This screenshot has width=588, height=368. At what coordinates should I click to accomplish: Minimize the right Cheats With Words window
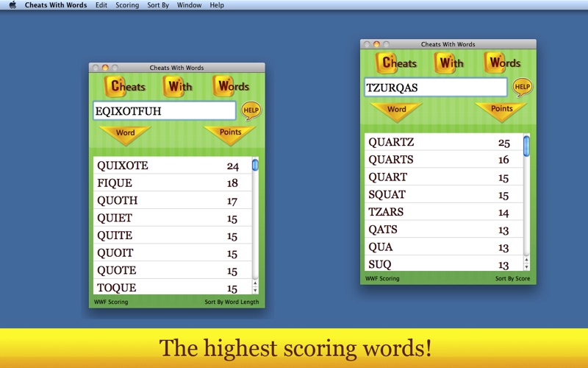(376, 44)
